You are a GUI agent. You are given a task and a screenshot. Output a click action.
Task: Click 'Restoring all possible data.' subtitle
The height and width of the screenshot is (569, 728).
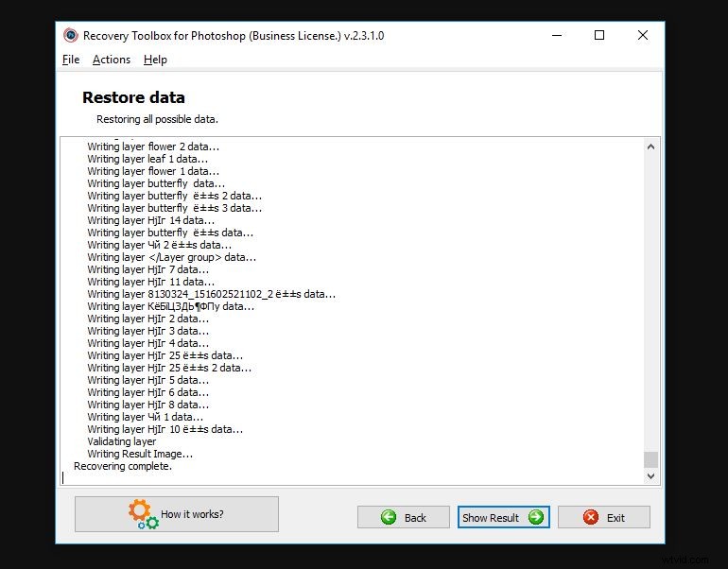click(x=157, y=119)
